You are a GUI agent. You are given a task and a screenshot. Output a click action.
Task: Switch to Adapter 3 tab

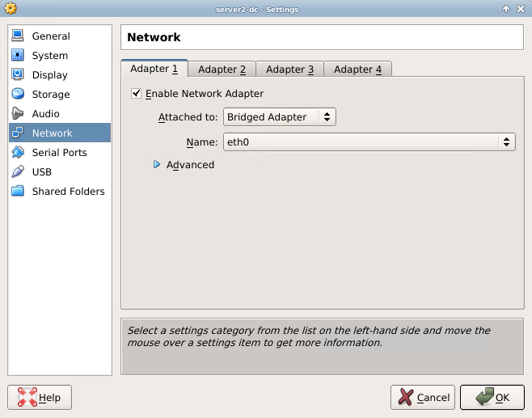[289, 70]
